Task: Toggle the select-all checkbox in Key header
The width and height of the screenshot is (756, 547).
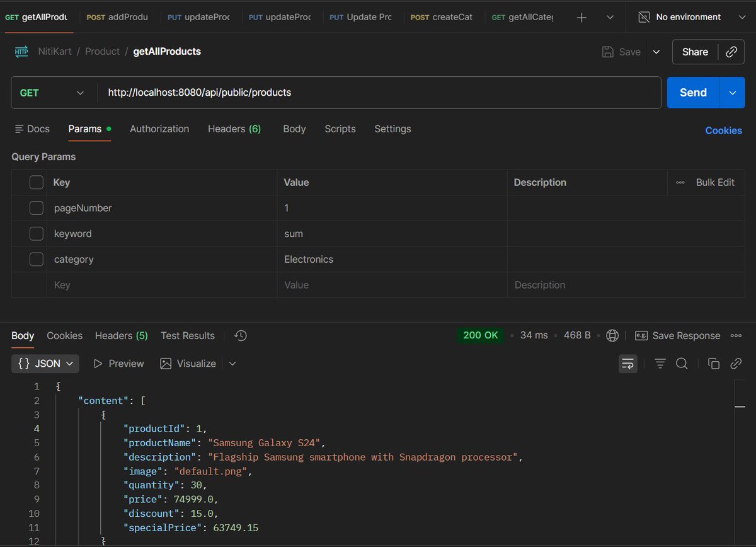Action: point(37,182)
